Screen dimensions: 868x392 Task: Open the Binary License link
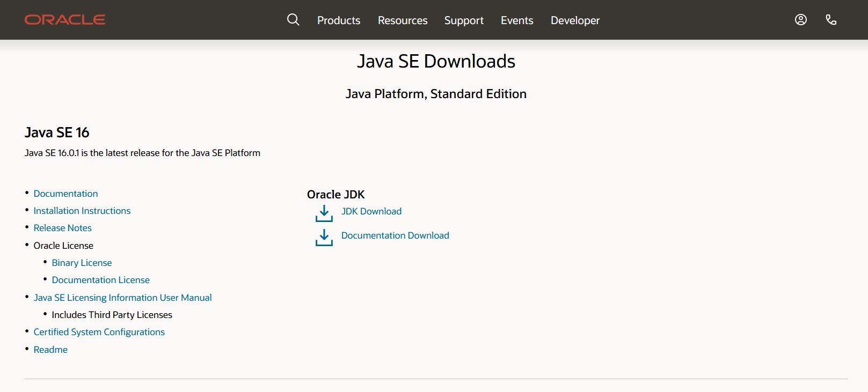pyautogui.click(x=82, y=263)
